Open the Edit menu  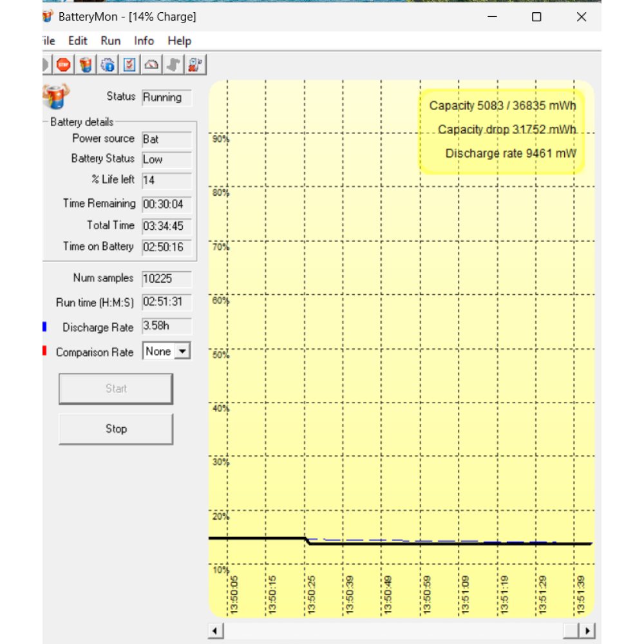[78, 41]
